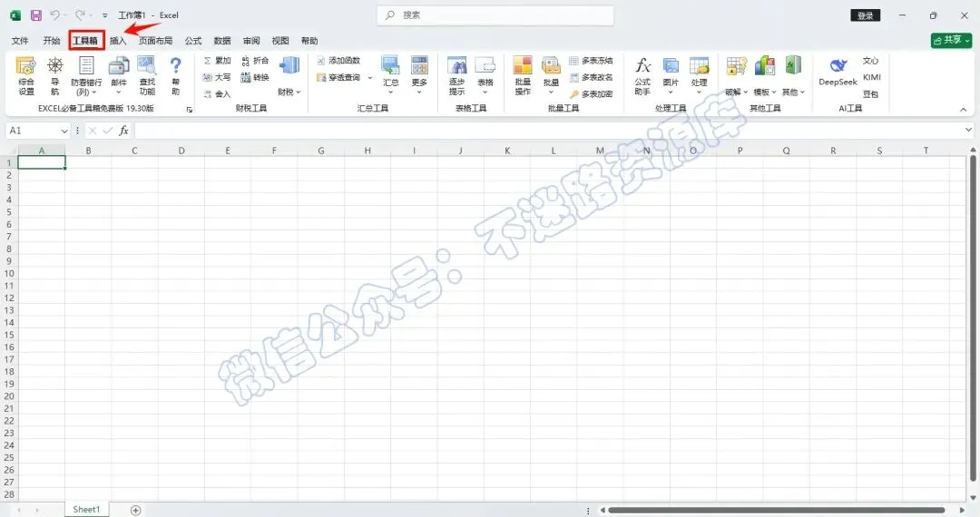
Task: Click the horizontal scrollbar at bottom
Action: pos(776,510)
